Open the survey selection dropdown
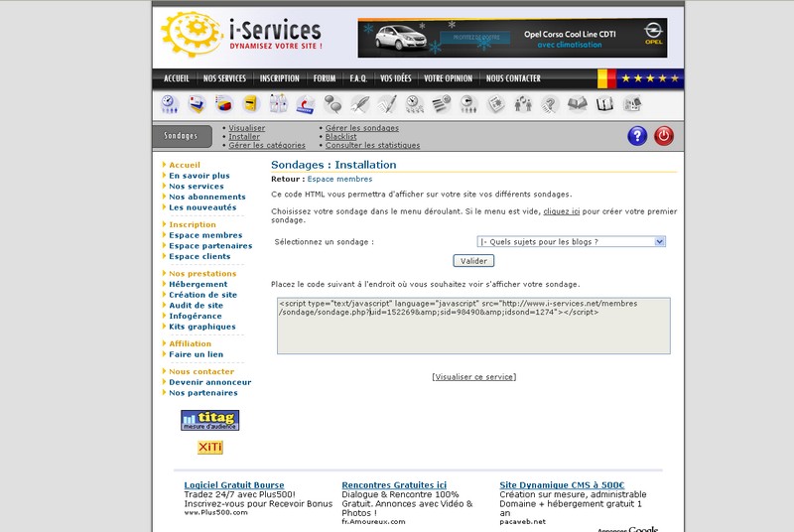 point(572,242)
